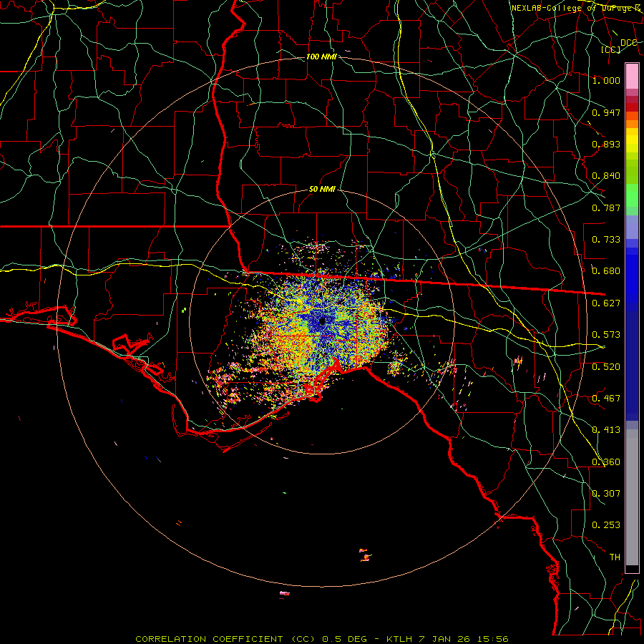Pick the pink swatch atop the color scale
This screenshot has width=644, height=644.
pos(632,77)
